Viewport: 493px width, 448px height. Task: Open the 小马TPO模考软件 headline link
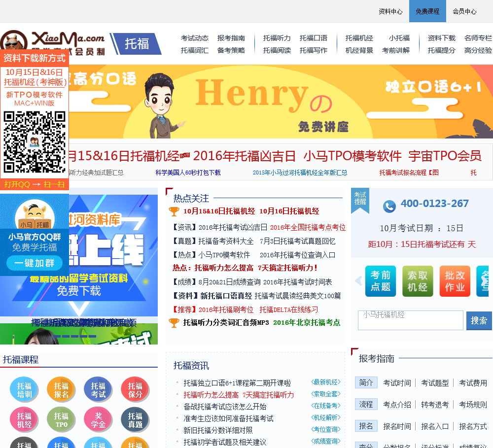pos(352,156)
